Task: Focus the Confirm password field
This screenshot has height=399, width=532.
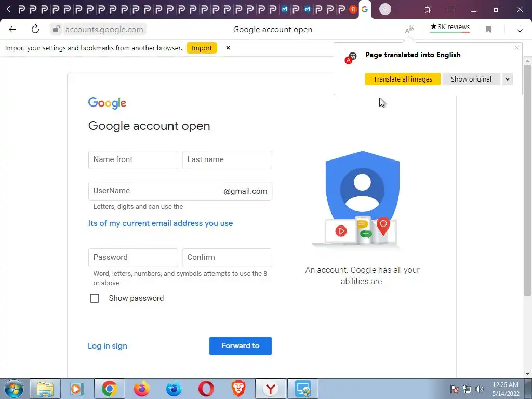Action: point(228,258)
